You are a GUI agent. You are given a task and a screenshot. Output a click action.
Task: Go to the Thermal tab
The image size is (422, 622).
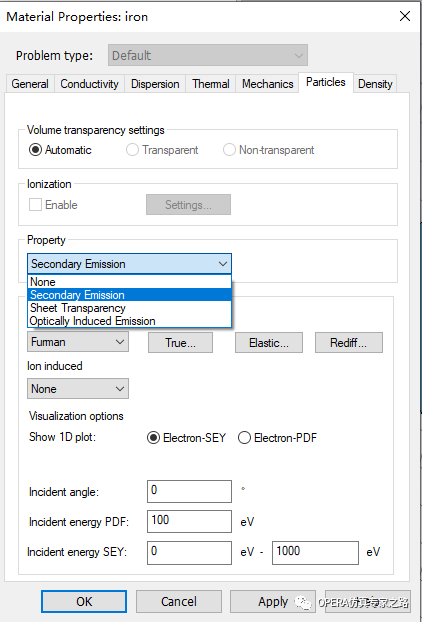pyautogui.click(x=211, y=84)
